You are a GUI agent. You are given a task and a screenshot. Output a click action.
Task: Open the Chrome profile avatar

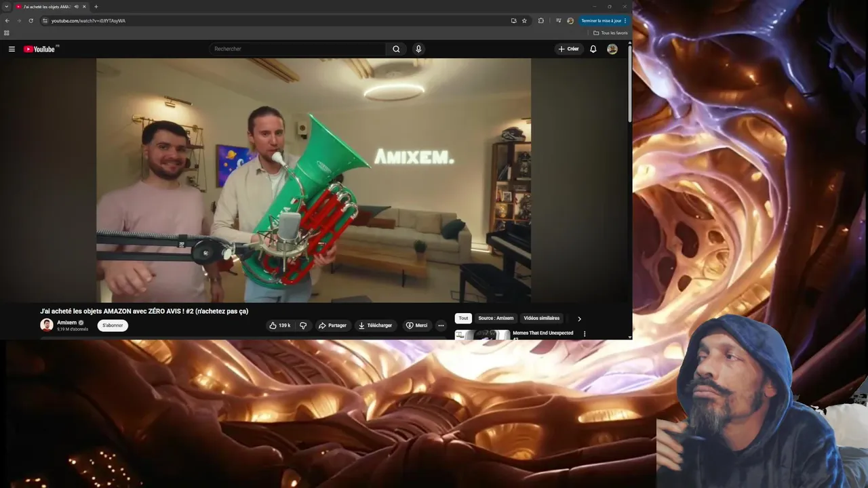click(x=570, y=20)
